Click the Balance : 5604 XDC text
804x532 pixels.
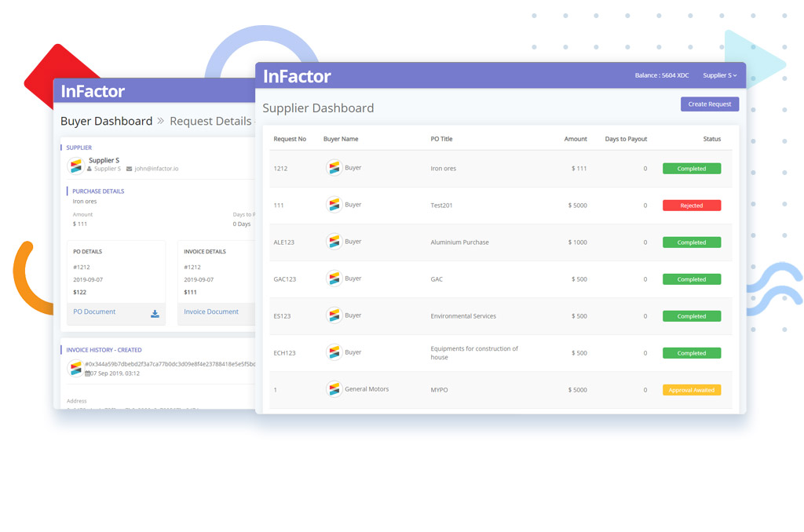[661, 75]
